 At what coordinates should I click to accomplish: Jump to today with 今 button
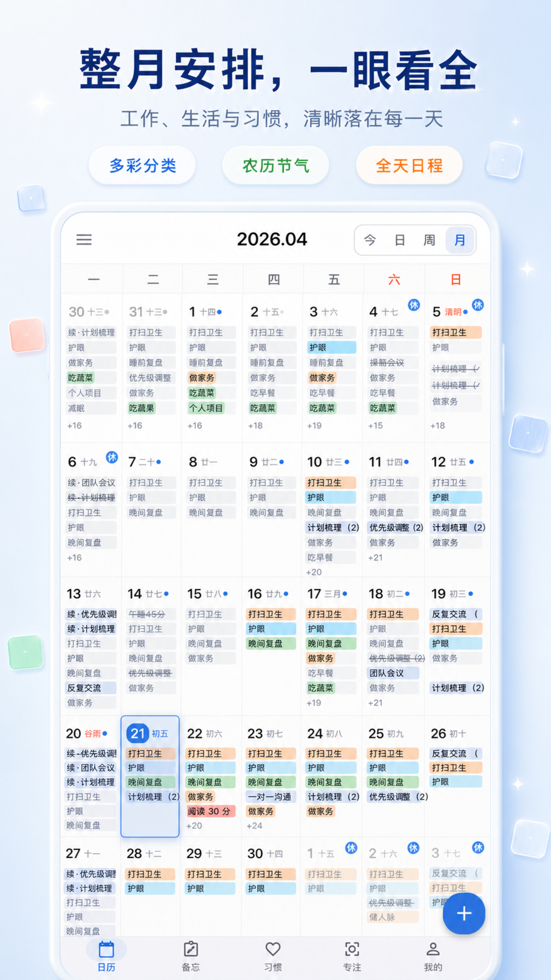[x=370, y=240]
